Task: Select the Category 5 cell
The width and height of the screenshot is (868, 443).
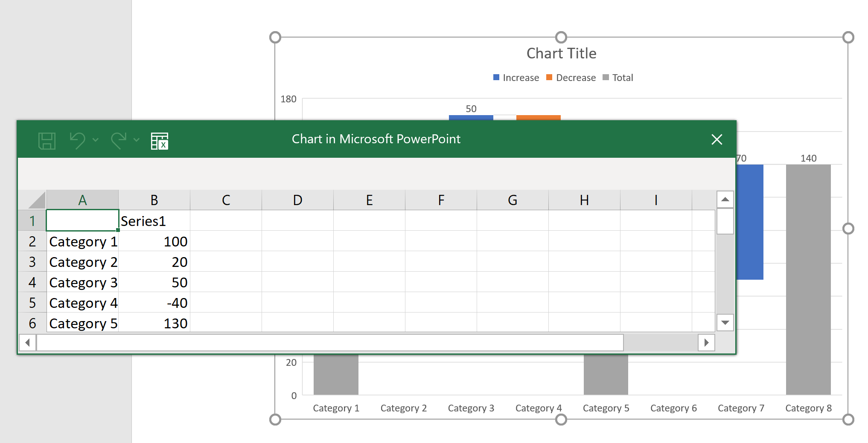Action: [83, 323]
